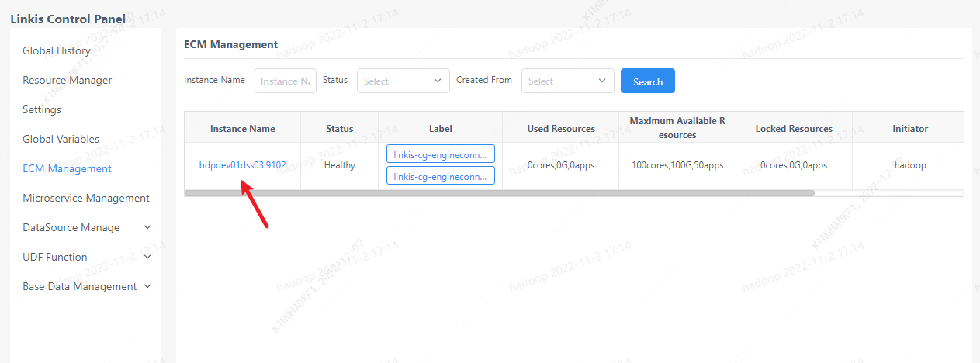Expand DataSource Manage submenu chevron

[x=147, y=227]
